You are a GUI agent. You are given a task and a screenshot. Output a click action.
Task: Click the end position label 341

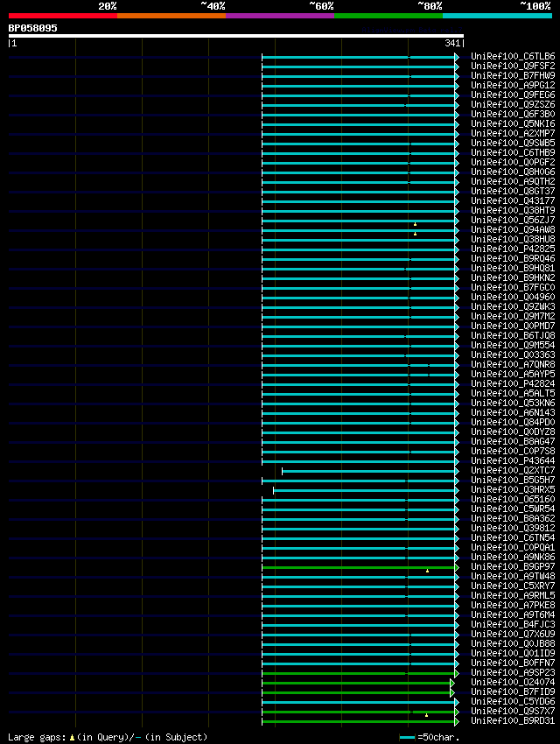click(x=452, y=43)
